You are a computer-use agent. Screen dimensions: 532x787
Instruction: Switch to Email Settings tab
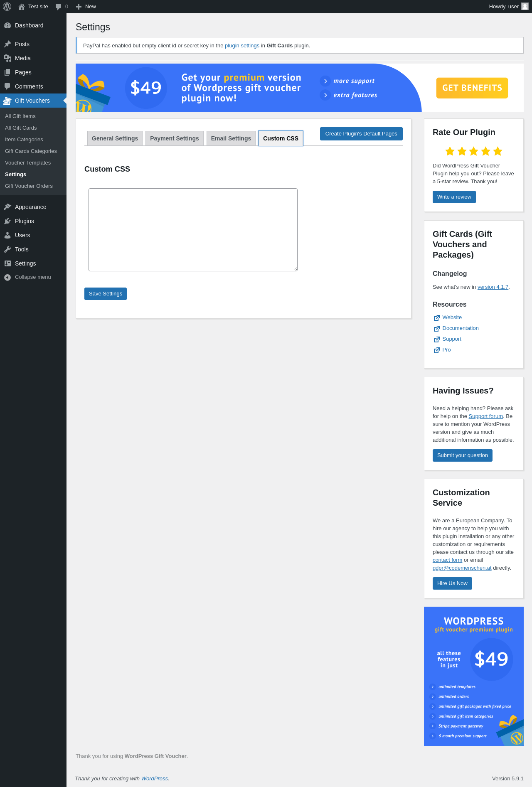point(231,138)
